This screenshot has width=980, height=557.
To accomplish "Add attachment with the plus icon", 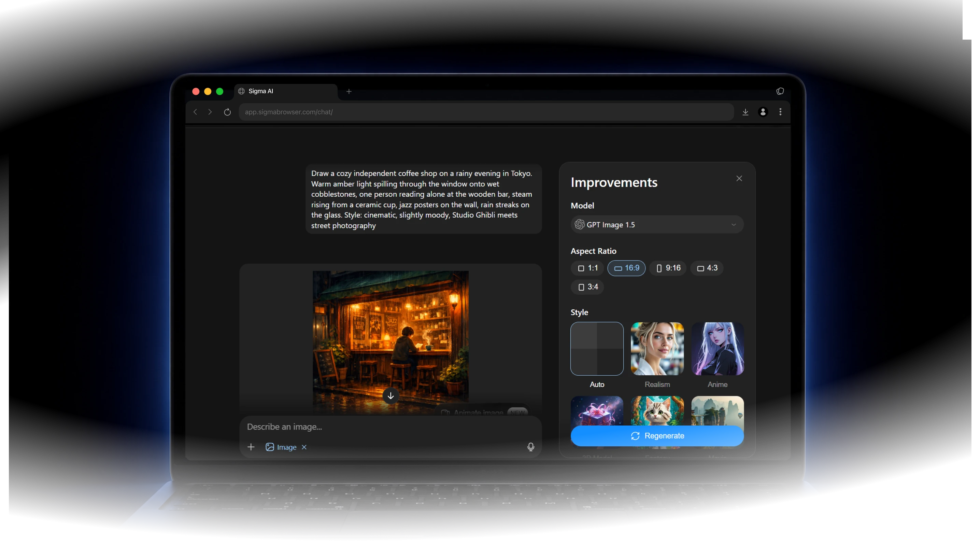I will 251,447.
